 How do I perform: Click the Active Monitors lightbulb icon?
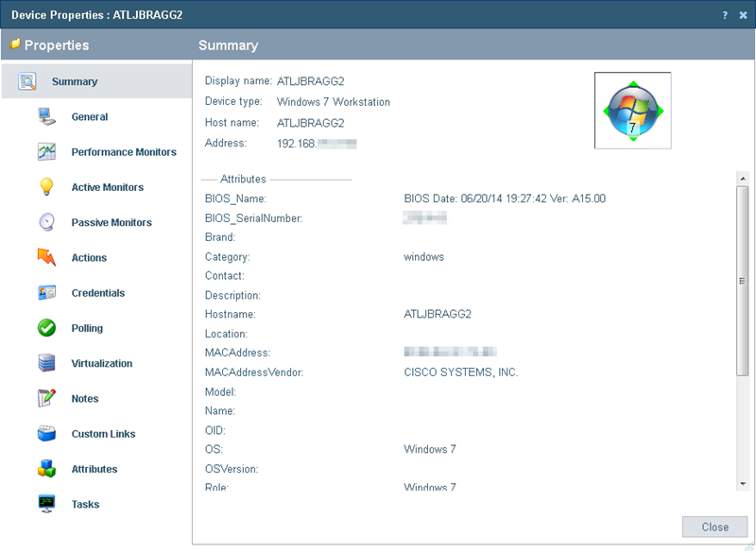coord(46,187)
